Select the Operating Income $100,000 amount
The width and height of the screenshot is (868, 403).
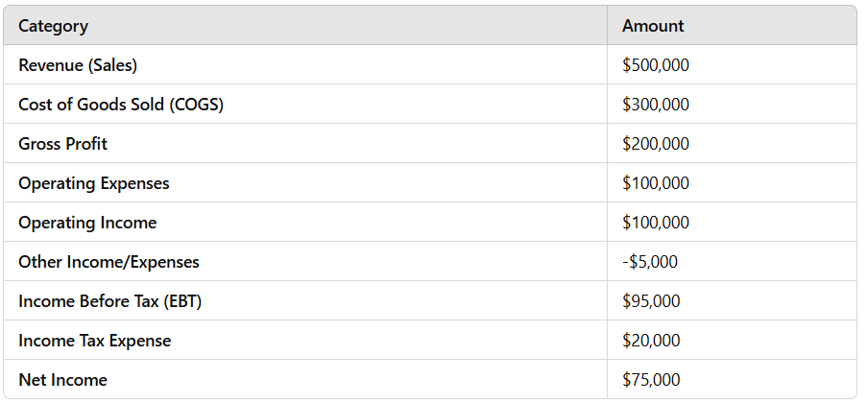(x=656, y=223)
